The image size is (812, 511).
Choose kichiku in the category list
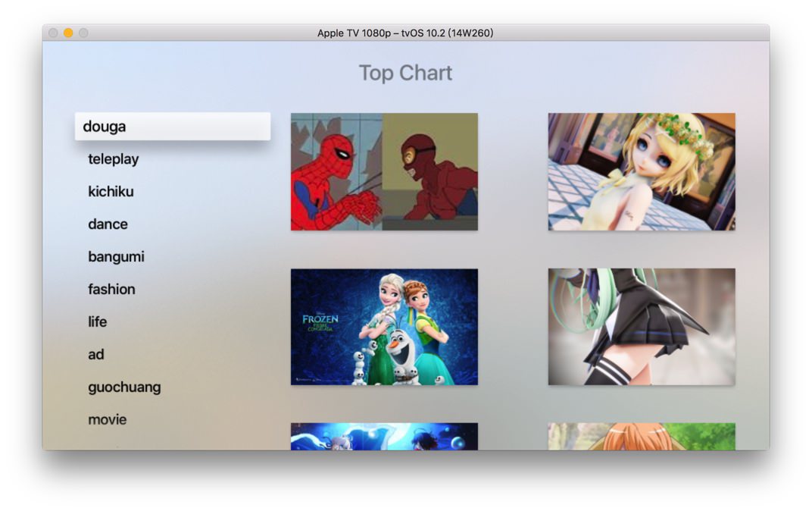click(x=111, y=192)
